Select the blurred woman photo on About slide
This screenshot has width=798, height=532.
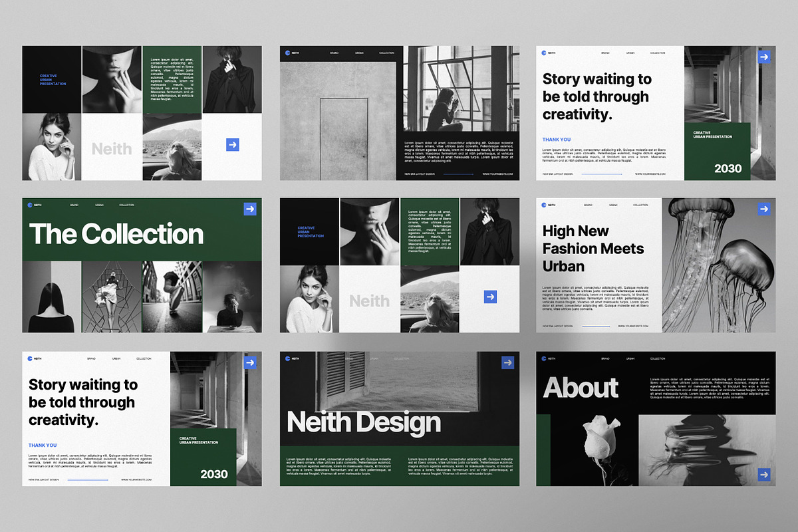708,450
